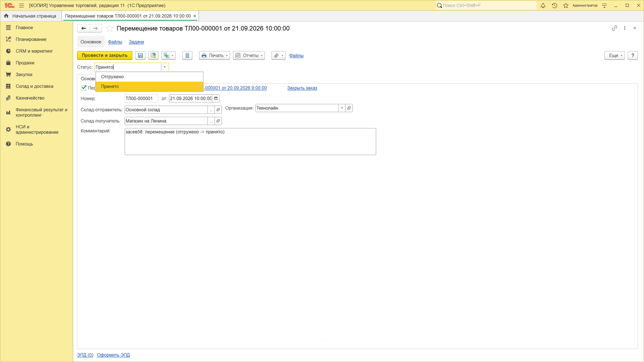Go forward with right arrow button
Screen dimensions: 644x362
click(x=96, y=28)
